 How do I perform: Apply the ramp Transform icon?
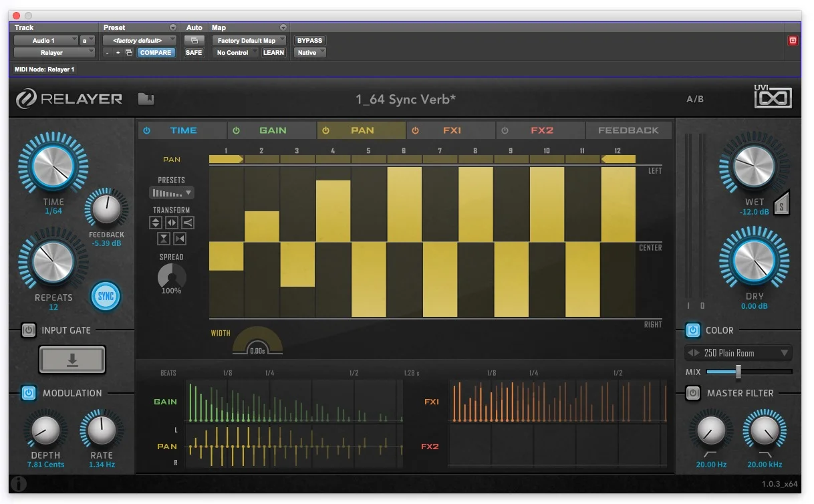(x=188, y=223)
